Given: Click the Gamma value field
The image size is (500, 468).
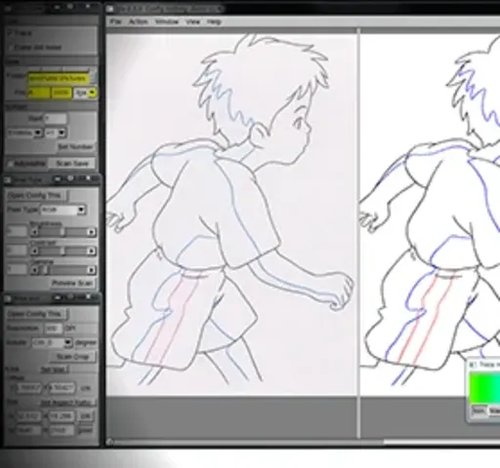Looking at the screenshot, I should pyautogui.click(x=17, y=269).
